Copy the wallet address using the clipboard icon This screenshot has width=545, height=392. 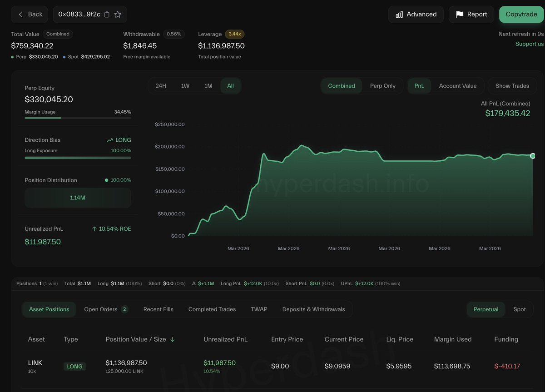[107, 14]
